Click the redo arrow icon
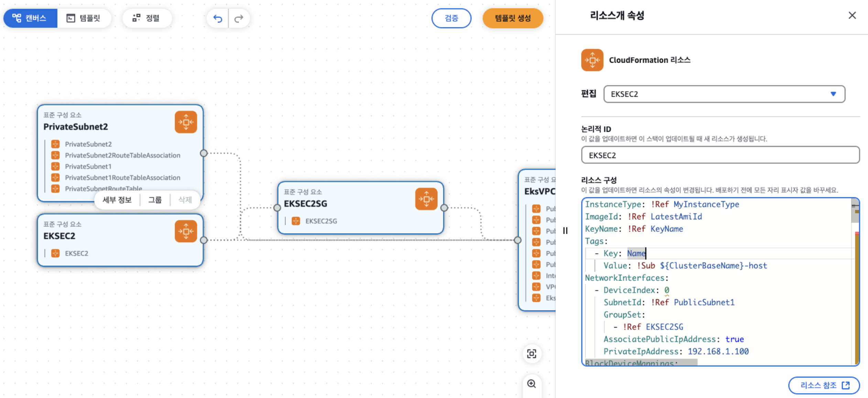This screenshot has height=398, width=868. click(x=239, y=18)
